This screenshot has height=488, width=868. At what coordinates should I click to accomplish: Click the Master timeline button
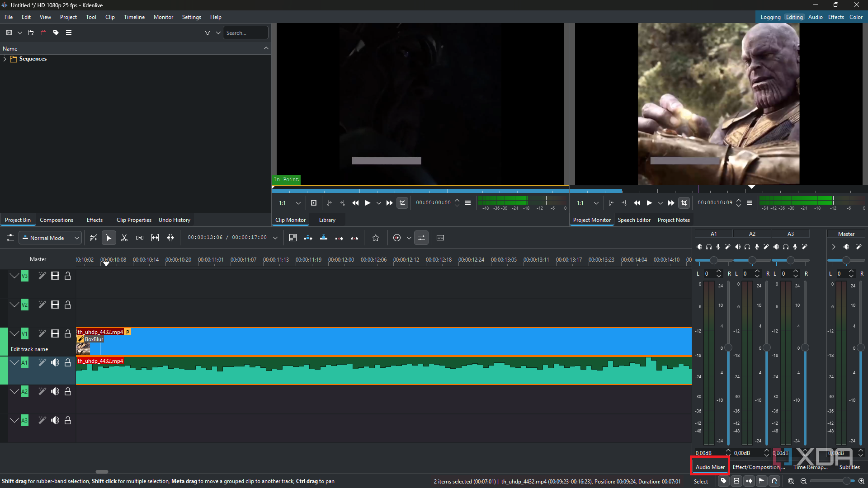coord(38,259)
